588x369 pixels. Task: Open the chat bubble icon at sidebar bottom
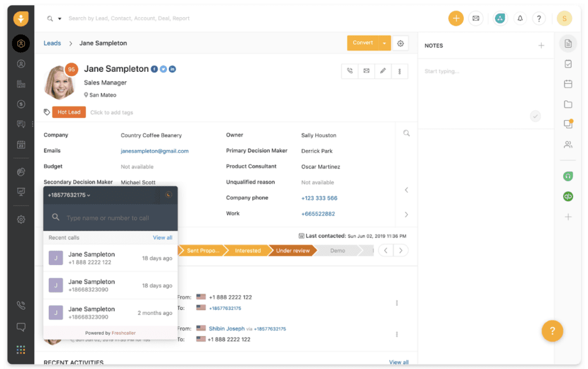click(x=21, y=327)
